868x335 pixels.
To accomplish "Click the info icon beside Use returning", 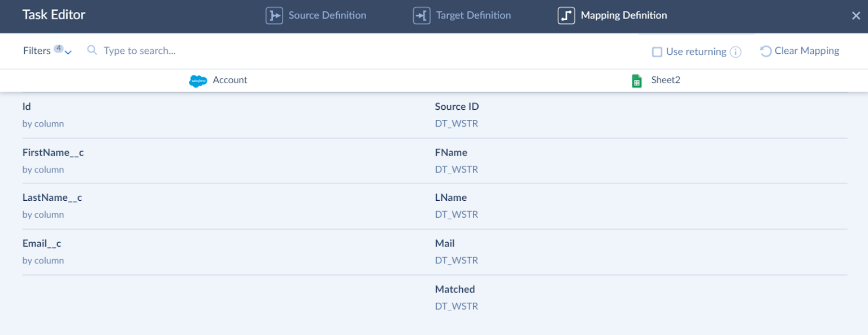I will tap(735, 52).
